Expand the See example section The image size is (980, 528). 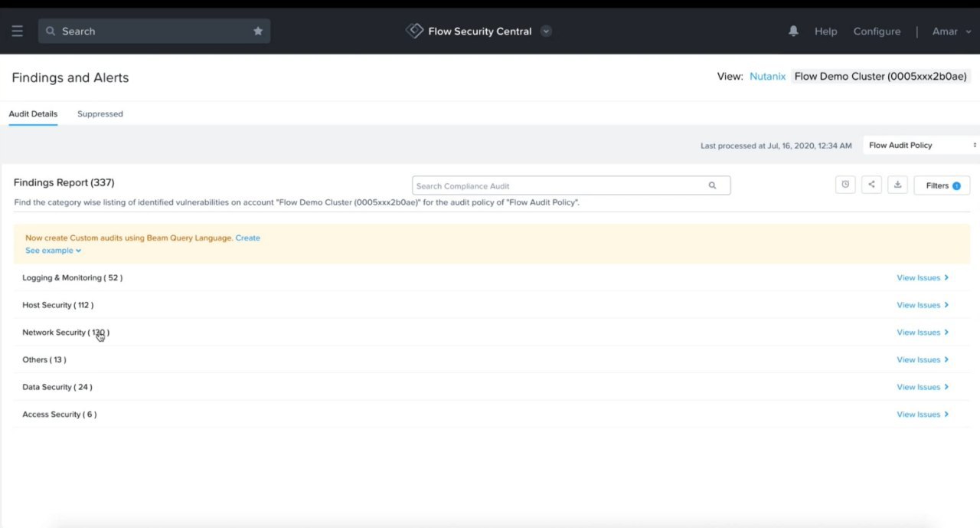pos(53,251)
